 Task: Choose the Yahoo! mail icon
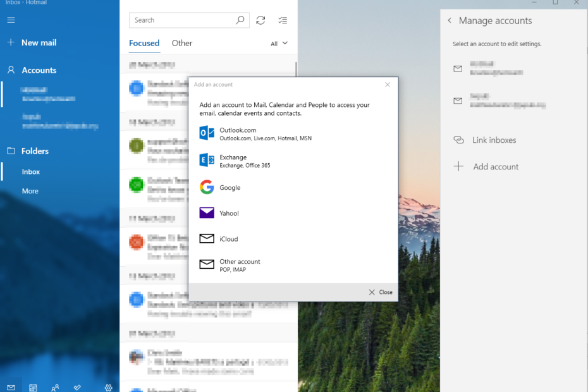pos(207,213)
